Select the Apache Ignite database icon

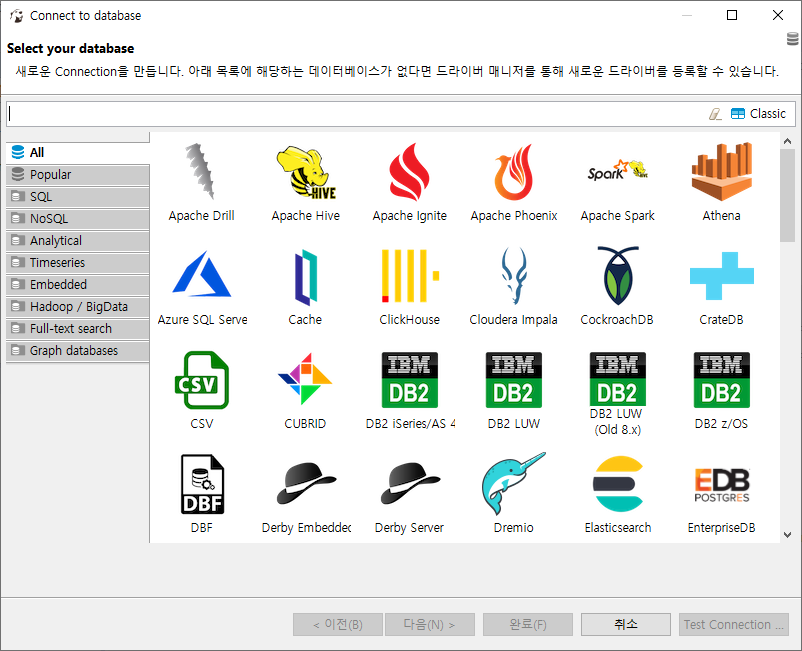[x=409, y=172]
